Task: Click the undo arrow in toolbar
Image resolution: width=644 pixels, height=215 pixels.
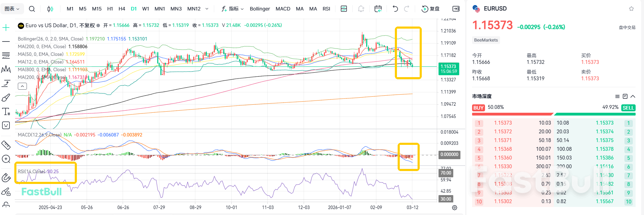Action: click(395, 9)
